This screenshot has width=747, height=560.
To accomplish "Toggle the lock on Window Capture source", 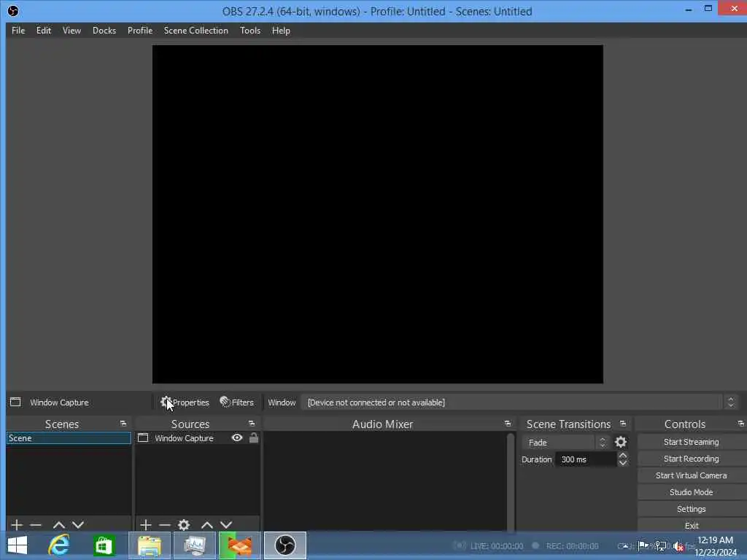I will tap(254, 438).
